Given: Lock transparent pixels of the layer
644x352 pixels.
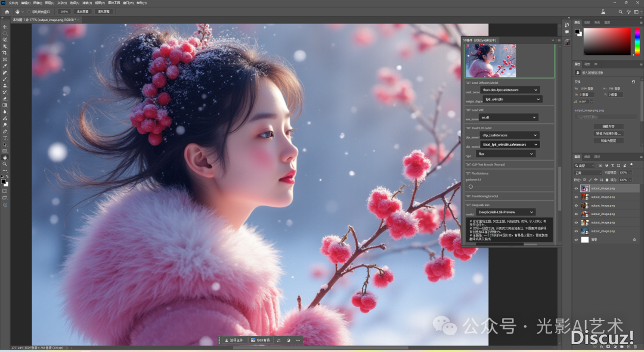Looking at the screenshot, I should [x=585, y=180].
